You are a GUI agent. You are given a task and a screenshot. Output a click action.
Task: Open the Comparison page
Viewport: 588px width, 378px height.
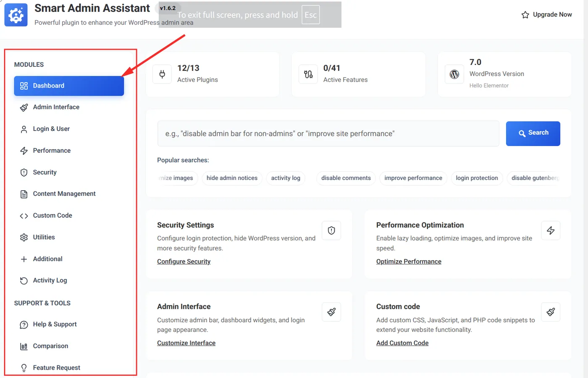coord(69,346)
